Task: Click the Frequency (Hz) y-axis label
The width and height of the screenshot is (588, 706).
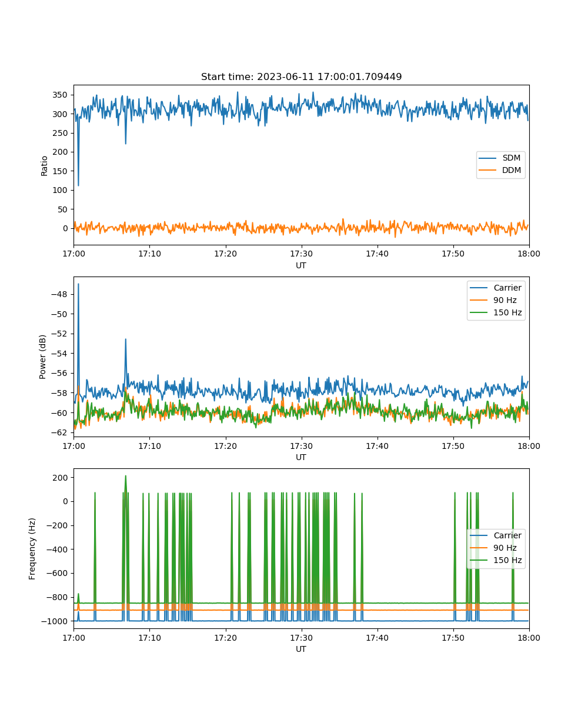Action: (33, 548)
